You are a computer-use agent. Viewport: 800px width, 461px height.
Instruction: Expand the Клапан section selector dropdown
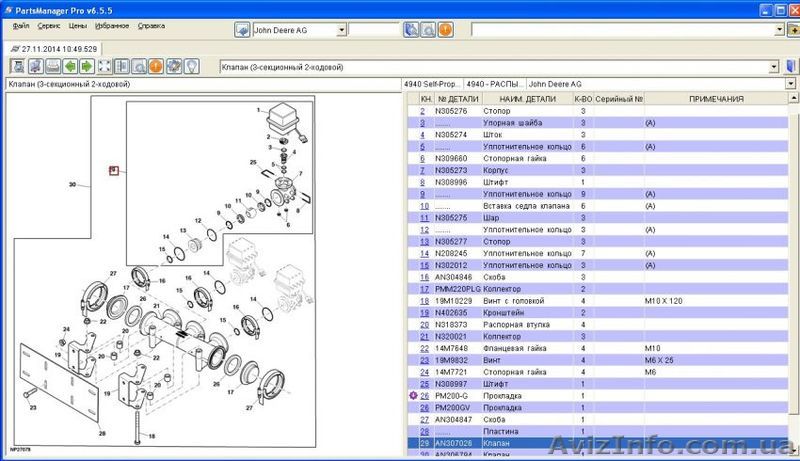point(775,67)
